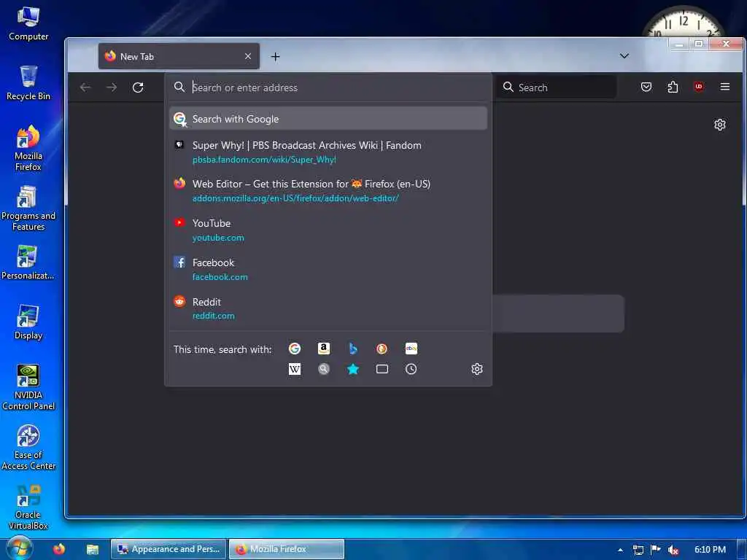Open new tab personalize gear icon
The height and width of the screenshot is (560, 747).
point(720,125)
